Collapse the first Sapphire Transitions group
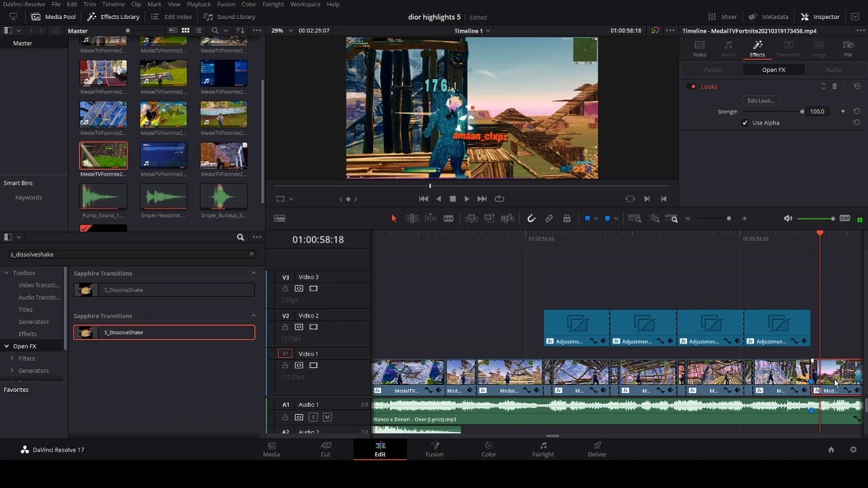The width and height of the screenshot is (868, 488). pos(254,273)
